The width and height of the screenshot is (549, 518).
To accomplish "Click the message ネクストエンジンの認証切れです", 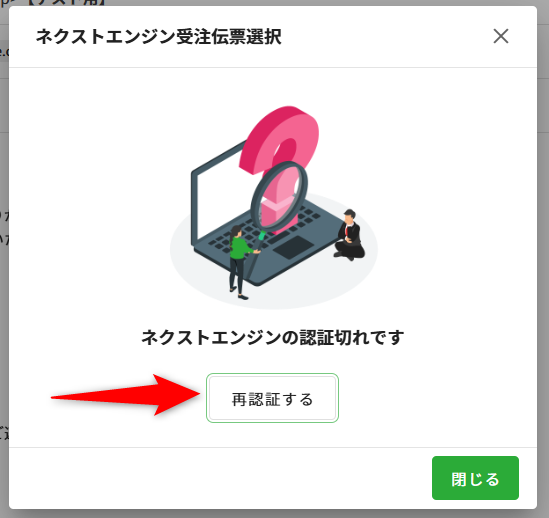I will click(272, 337).
